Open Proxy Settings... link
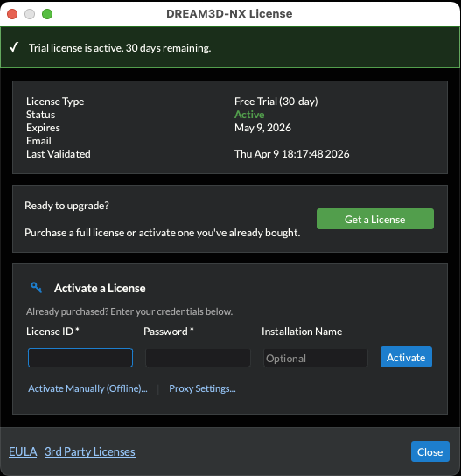Screen dimensions: 461x476 coord(202,388)
